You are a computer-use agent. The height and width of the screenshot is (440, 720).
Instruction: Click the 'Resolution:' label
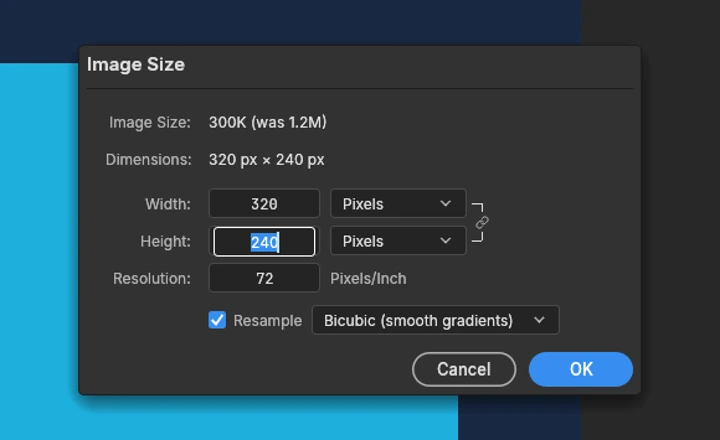pyautogui.click(x=152, y=278)
